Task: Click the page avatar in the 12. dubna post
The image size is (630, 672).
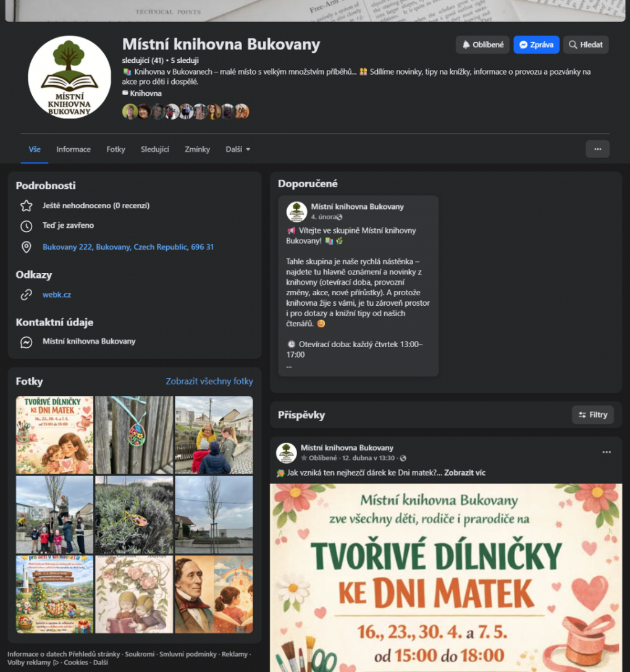Action: coord(287,453)
